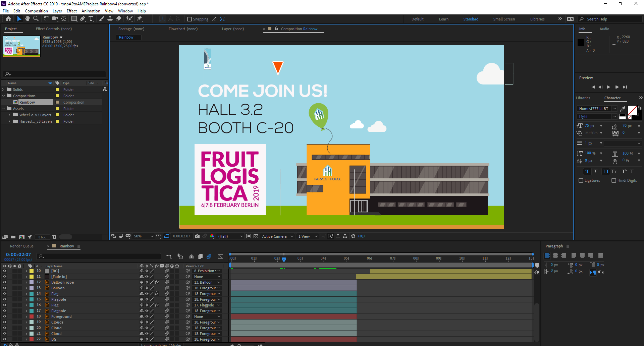
Task: Open the Active Camera dropdown
Action: (x=278, y=236)
